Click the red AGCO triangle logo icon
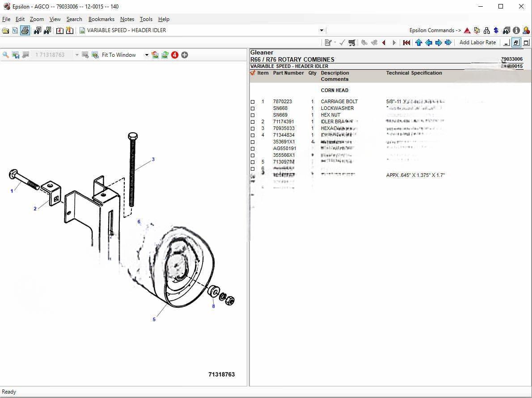Image resolution: width=532 pixels, height=398 pixels. pos(467,30)
